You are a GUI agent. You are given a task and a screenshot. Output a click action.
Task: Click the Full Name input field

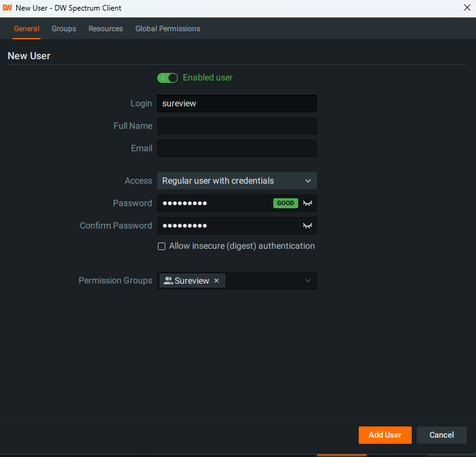[237, 126]
